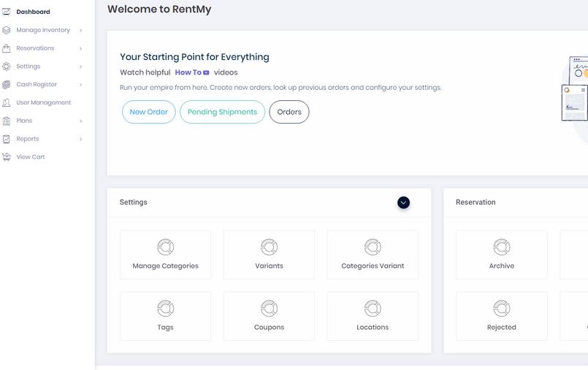588x370 pixels.
Task: Click the User Management icon
Action: point(7,102)
